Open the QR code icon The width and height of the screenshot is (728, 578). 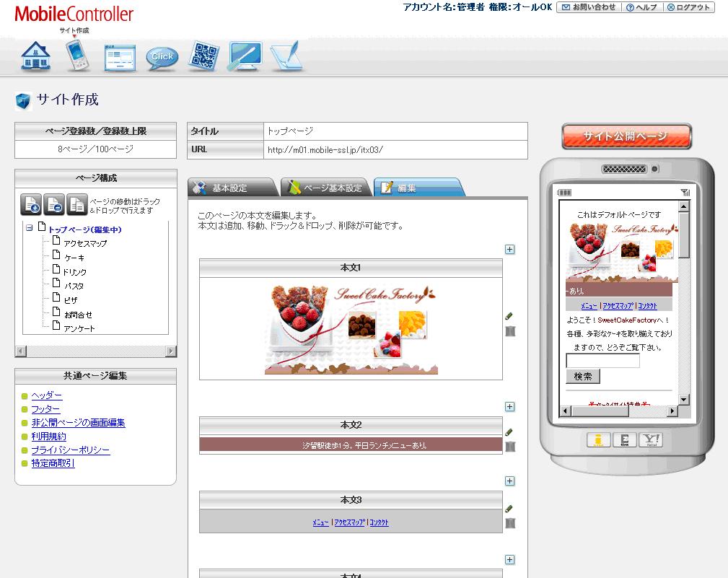tap(204, 56)
